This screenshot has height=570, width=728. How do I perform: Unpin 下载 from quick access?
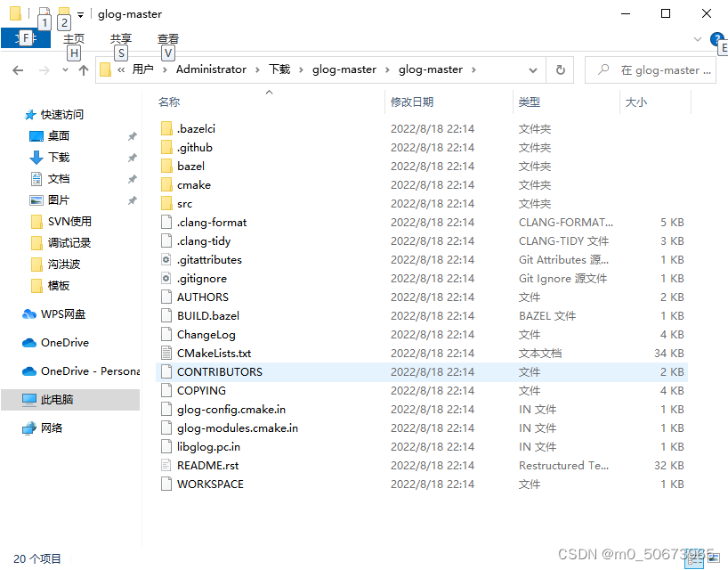[x=133, y=157]
